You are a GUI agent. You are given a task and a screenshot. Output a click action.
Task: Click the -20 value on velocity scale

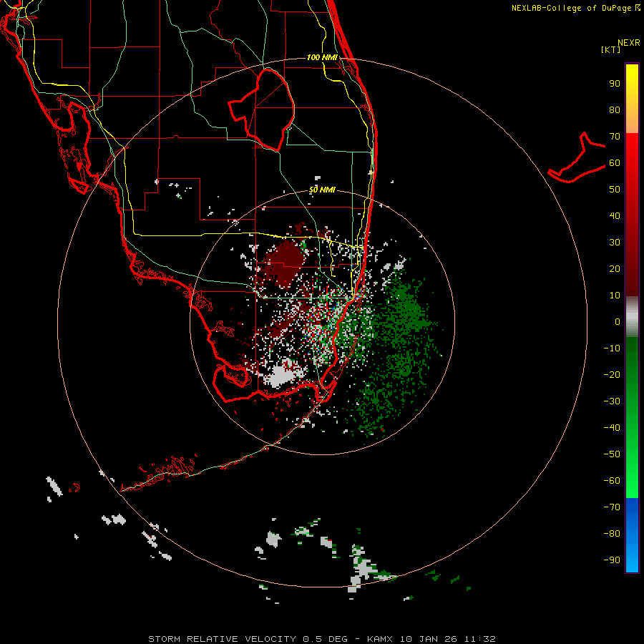pos(612,374)
